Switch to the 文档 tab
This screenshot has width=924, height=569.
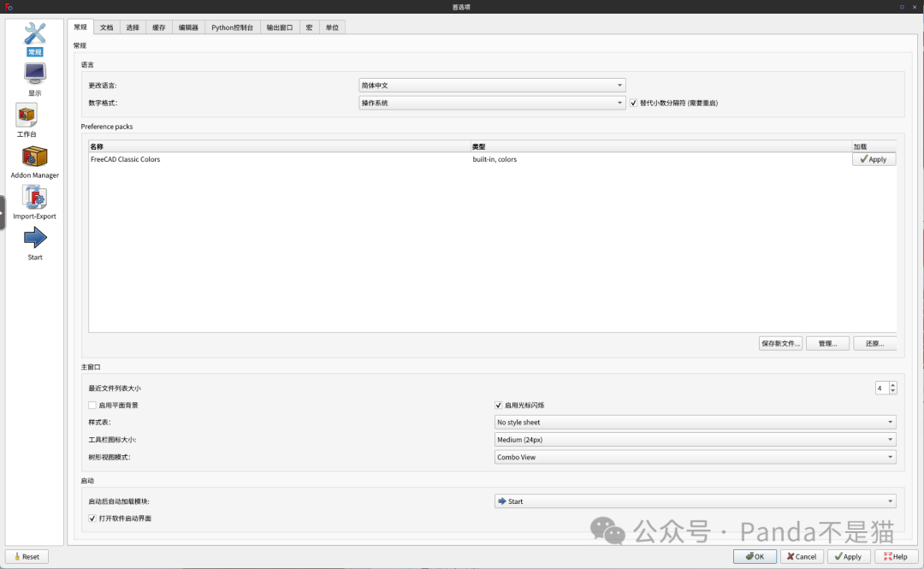(x=107, y=27)
